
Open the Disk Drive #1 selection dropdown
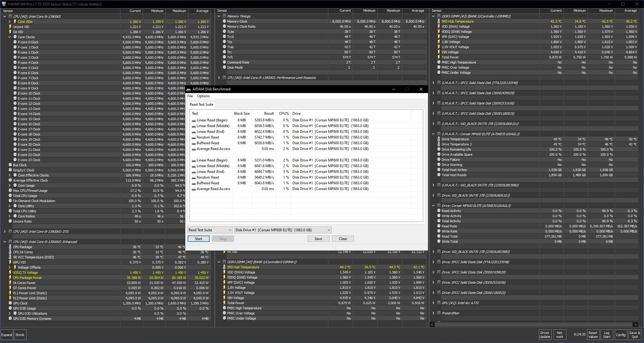coord(329,230)
